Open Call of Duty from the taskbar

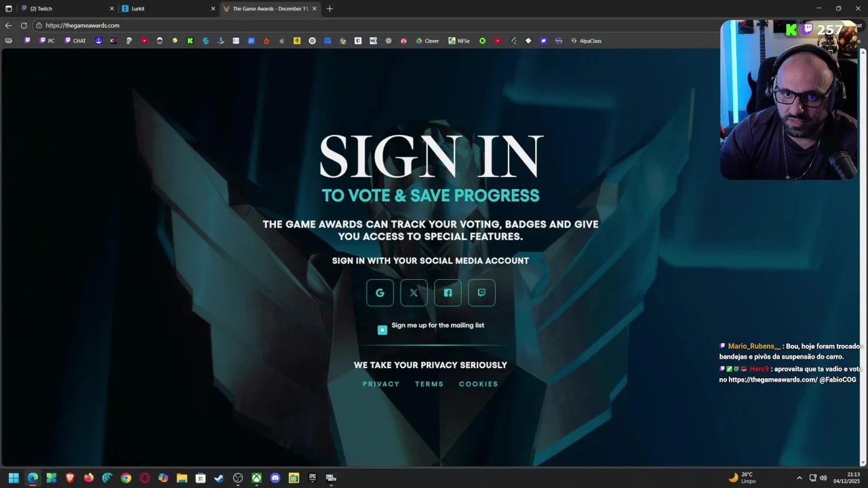pos(331,478)
